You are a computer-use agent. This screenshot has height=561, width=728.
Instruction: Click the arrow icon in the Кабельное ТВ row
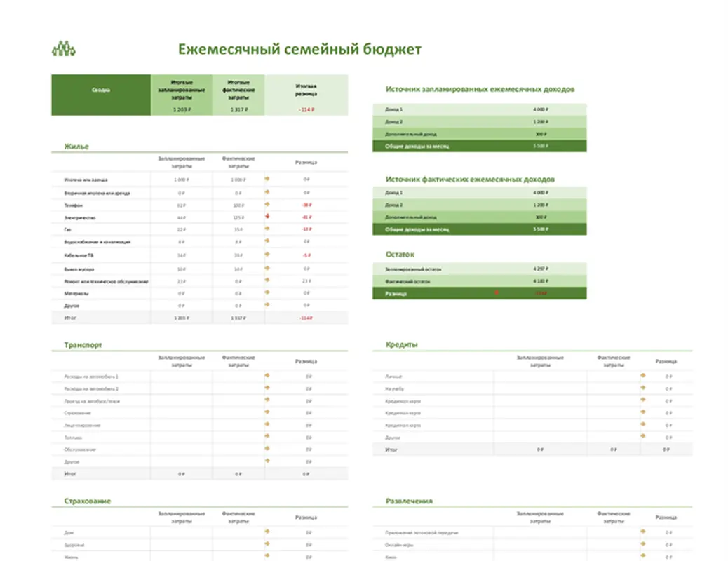(x=267, y=255)
